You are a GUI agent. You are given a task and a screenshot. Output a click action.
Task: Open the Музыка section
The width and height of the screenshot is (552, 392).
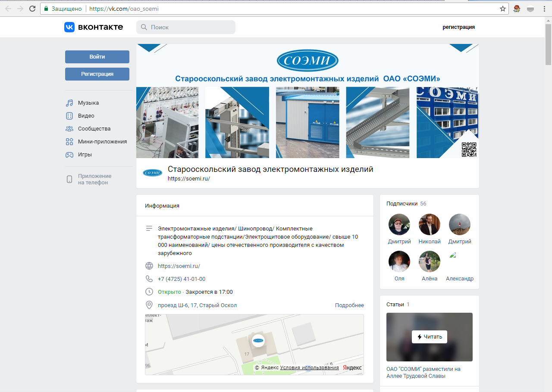(x=88, y=103)
